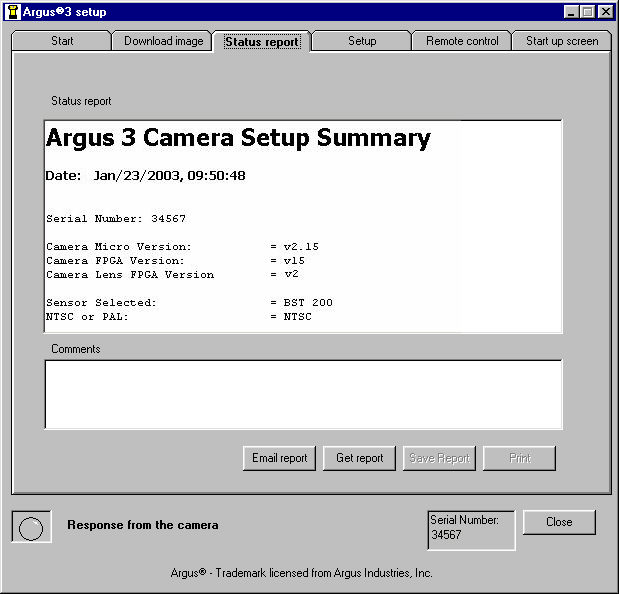This screenshot has height=594, width=619.
Task: Click the Serial Number field showing 34567
Action: click(471, 530)
